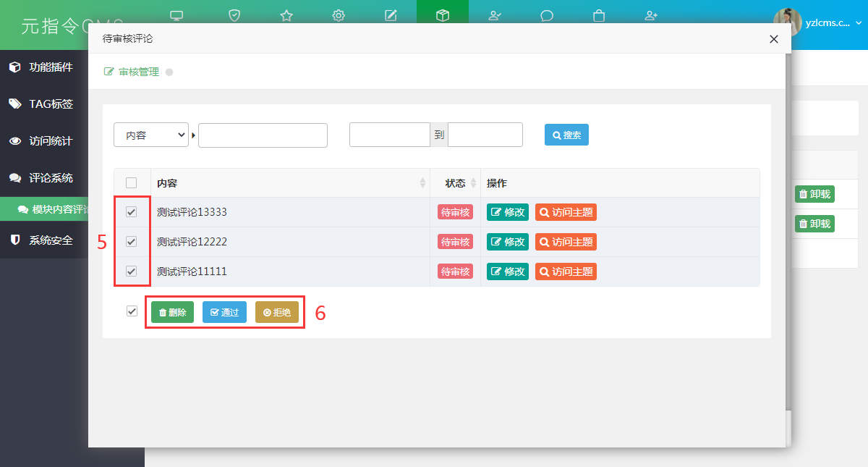Screen dimensions: 868x467
Task: Sort by the 内容 column arrows
Action: coord(423,183)
